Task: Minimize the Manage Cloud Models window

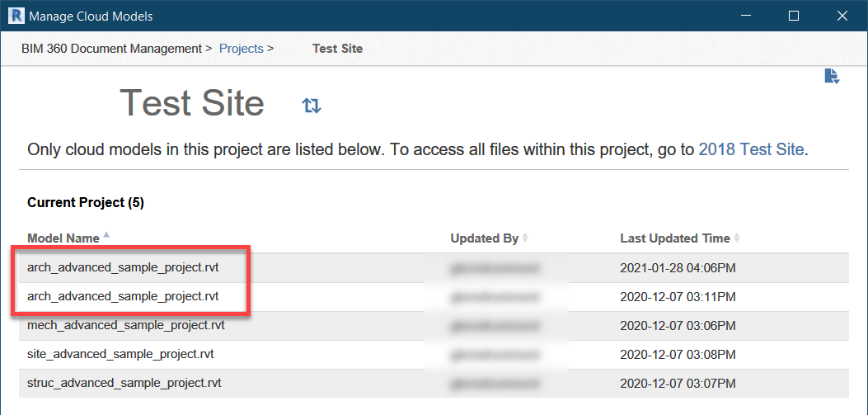Action: click(x=745, y=16)
